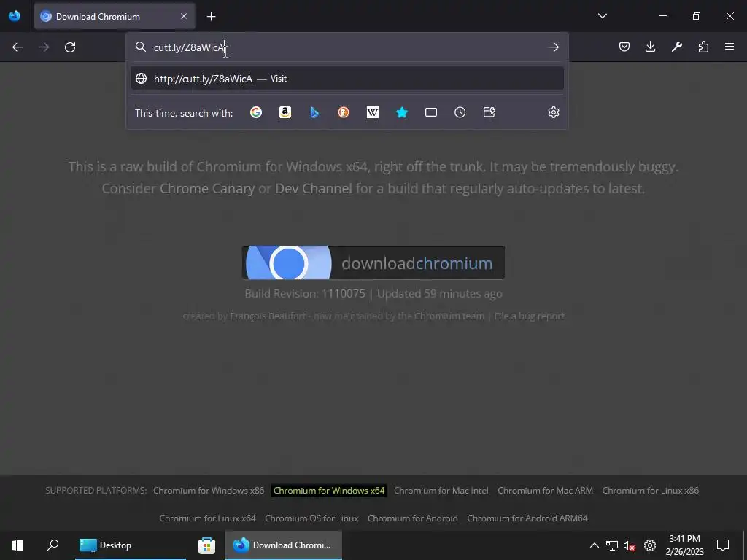Select Chromium for Mac ARM
Viewport: 747px width, 560px height.
pyautogui.click(x=545, y=491)
